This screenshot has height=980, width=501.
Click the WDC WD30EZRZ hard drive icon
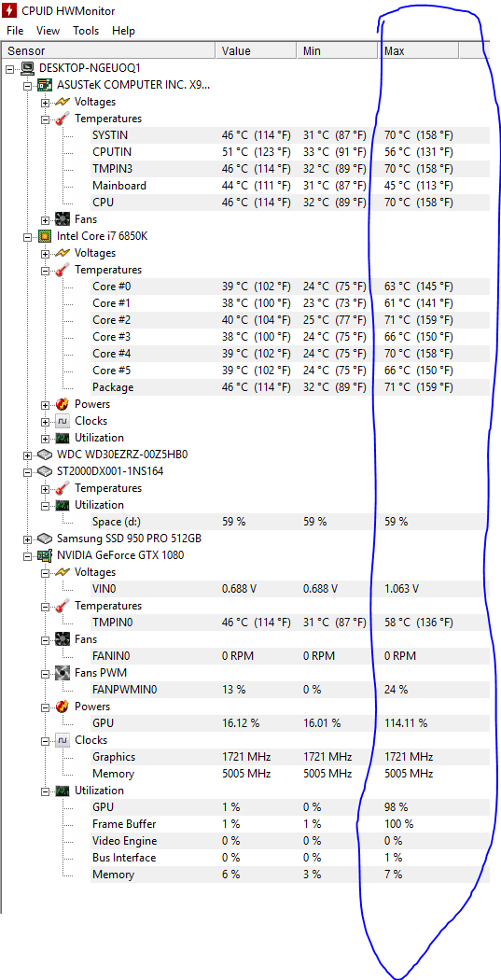click(x=45, y=454)
